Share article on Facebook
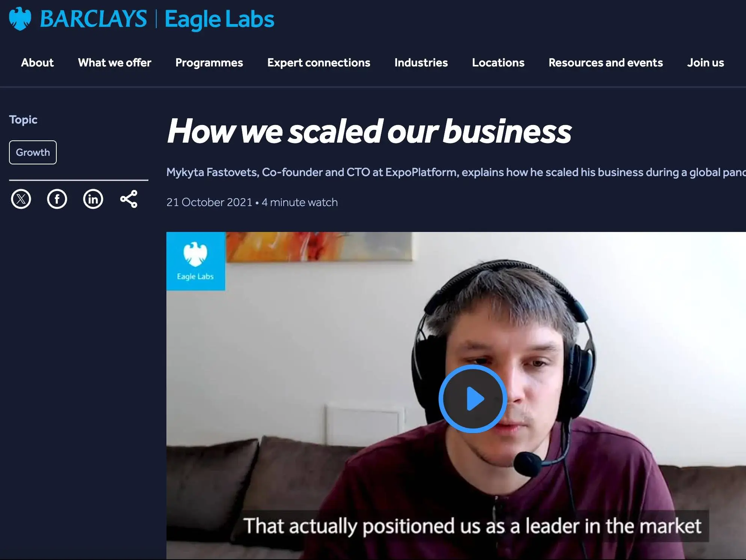 57,199
